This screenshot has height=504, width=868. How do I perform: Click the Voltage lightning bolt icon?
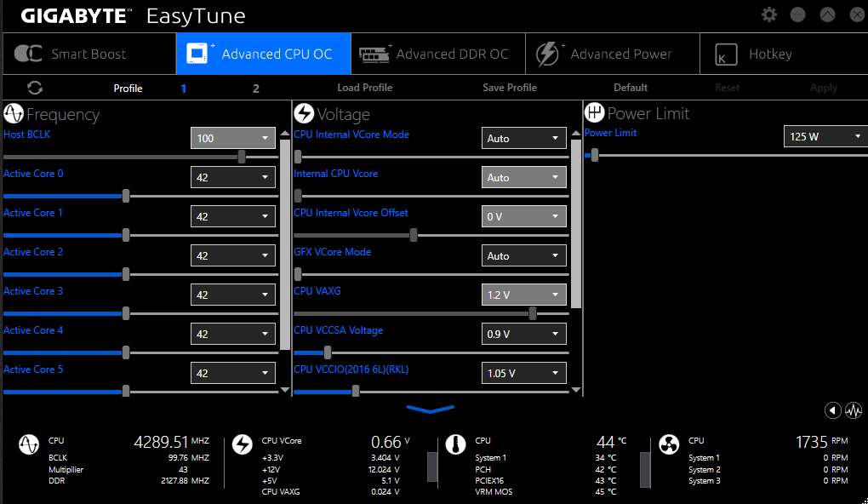(304, 113)
